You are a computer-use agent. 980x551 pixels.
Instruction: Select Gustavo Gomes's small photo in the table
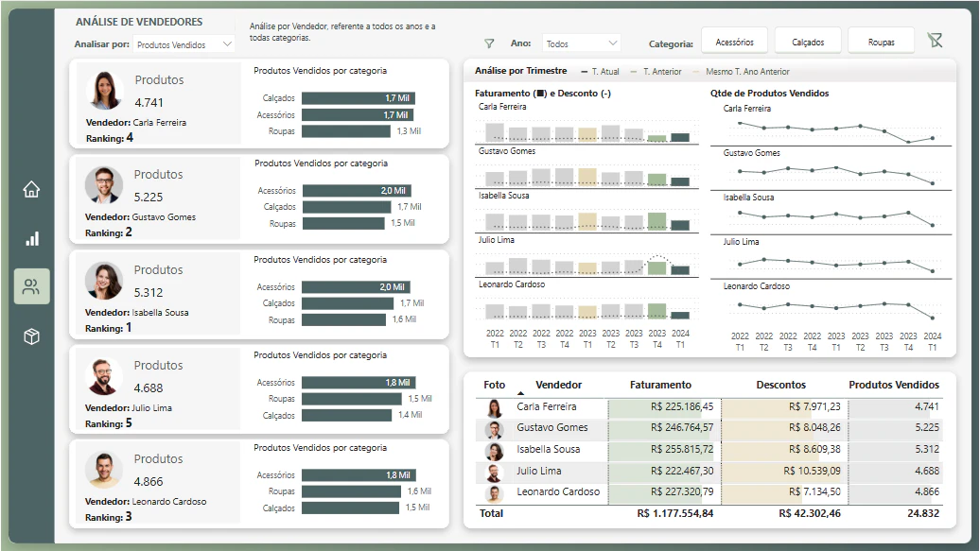pos(495,429)
